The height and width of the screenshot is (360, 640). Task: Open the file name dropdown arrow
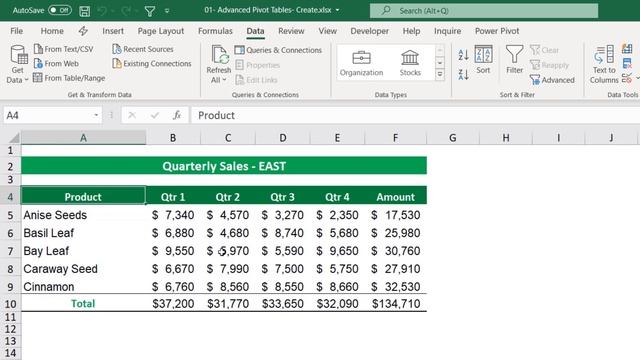[338, 10]
